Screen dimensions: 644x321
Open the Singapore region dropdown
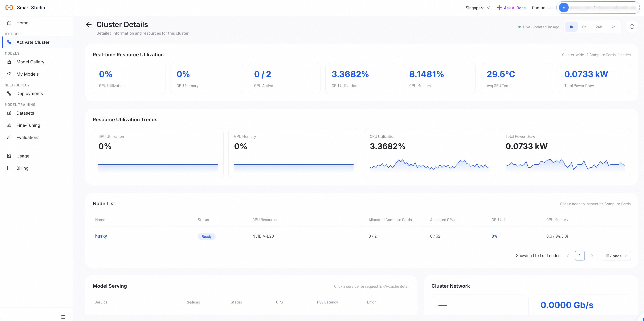478,8
